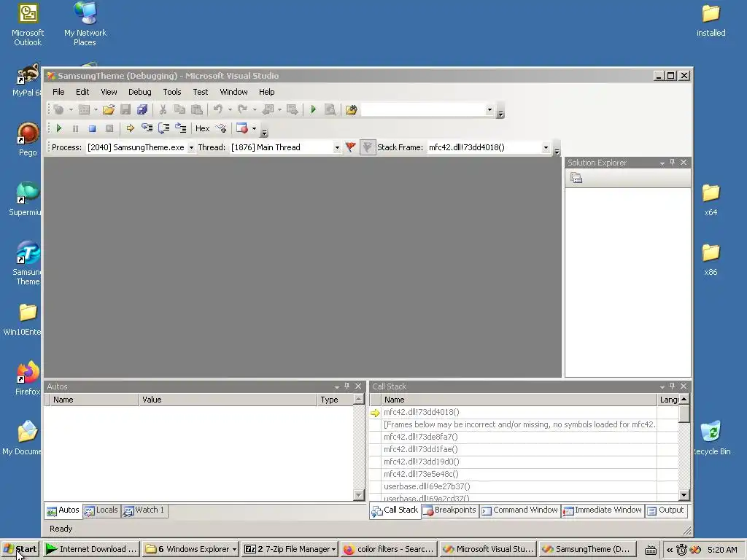Viewport: 747px width, 560px height.
Task: Open Firefox desktop shortcut
Action: pyautogui.click(x=28, y=378)
